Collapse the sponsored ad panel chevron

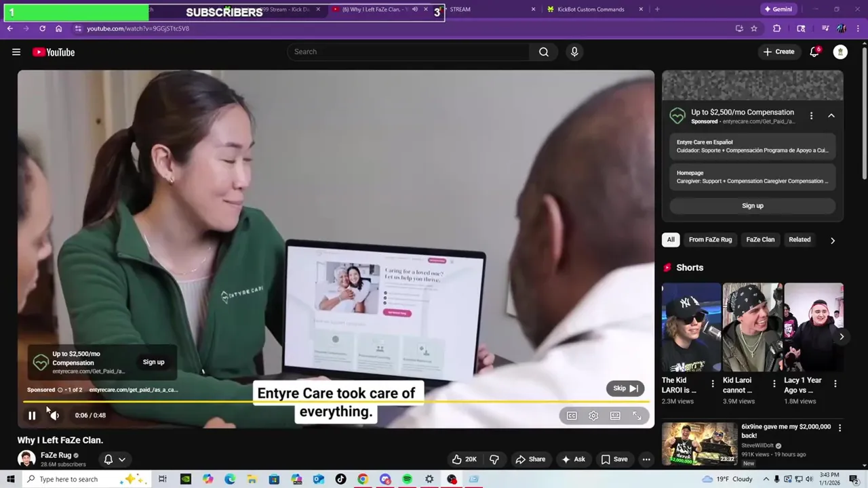pos(831,116)
